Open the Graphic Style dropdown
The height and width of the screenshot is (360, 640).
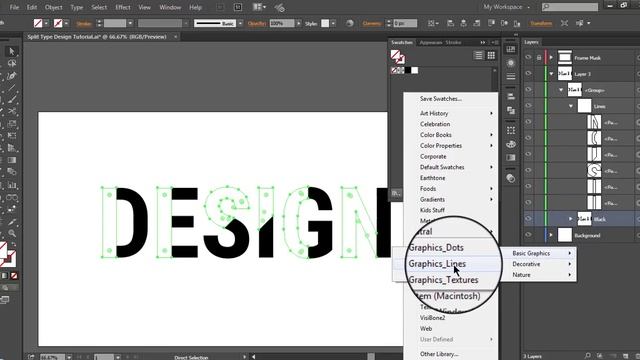tap(333, 23)
